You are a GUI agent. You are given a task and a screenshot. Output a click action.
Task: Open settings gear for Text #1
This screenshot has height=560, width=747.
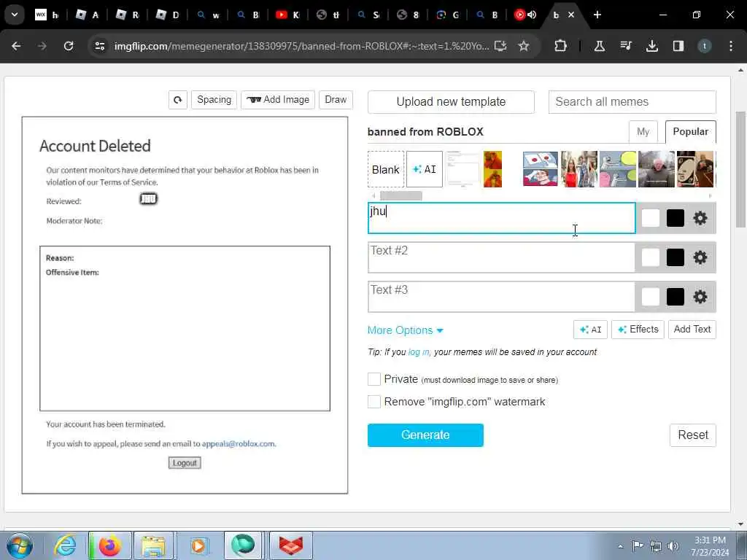[x=700, y=218]
